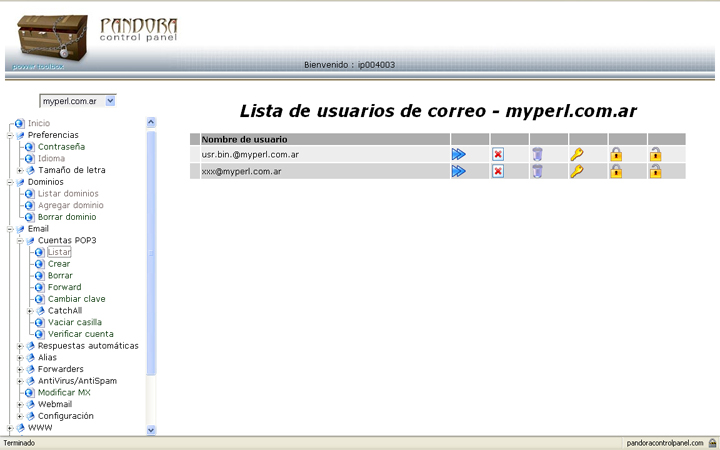Click the red X delete icon for xxx@myperl.com.ar
720x450 pixels.
tap(498, 171)
